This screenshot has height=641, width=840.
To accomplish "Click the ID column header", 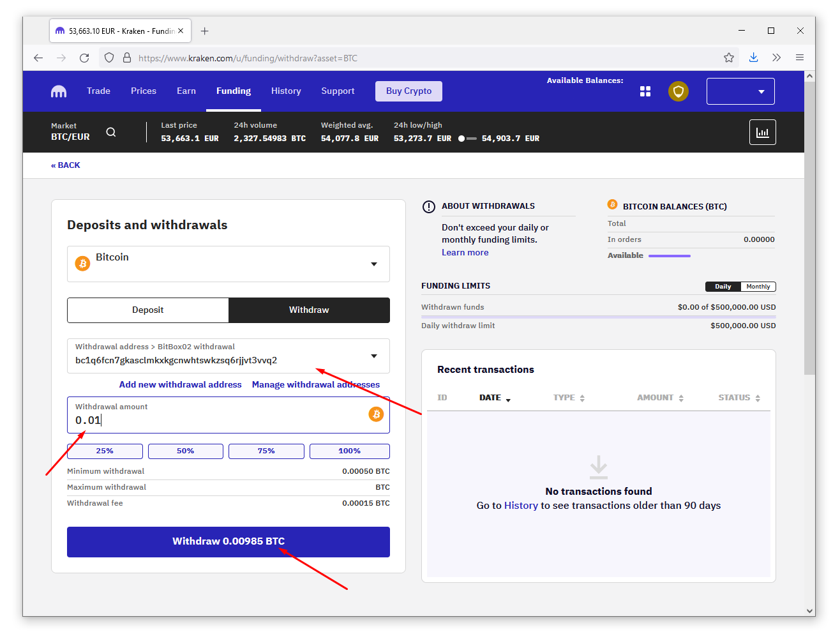I will tap(442, 398).
